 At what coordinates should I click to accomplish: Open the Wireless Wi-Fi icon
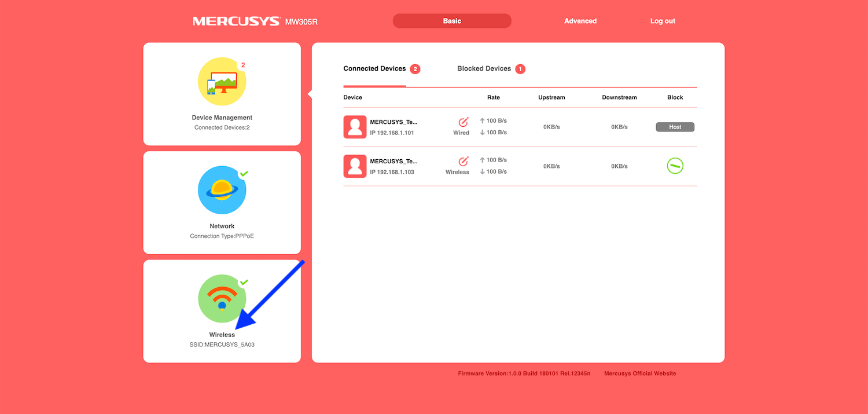[x=222, y=299]
